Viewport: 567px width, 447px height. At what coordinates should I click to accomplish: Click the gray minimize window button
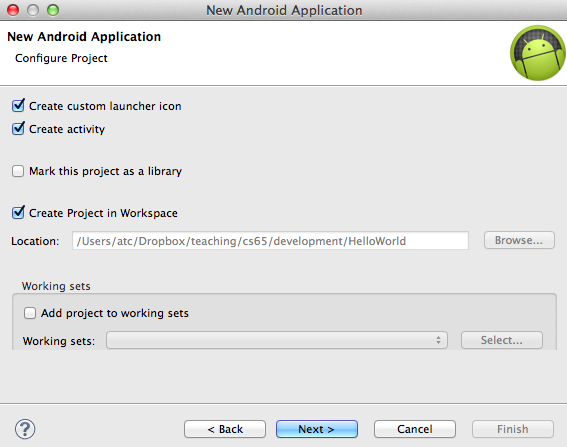tap(33, 10)
